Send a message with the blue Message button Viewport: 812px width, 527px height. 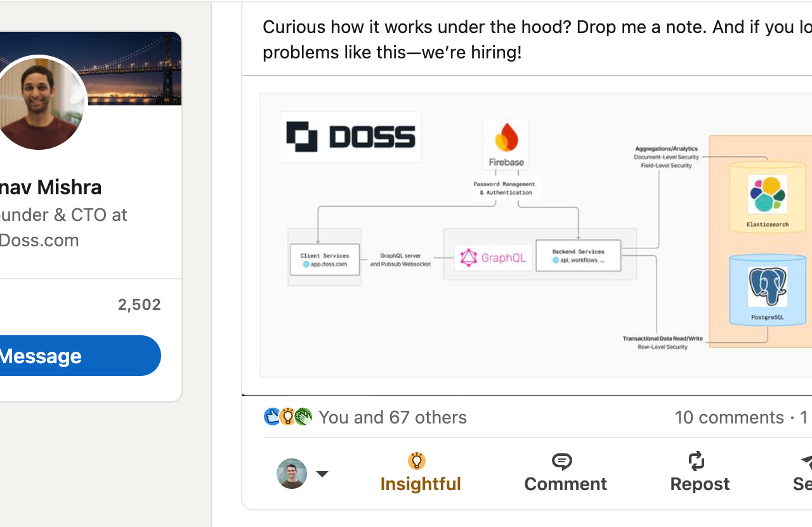[x=79, y=356]
